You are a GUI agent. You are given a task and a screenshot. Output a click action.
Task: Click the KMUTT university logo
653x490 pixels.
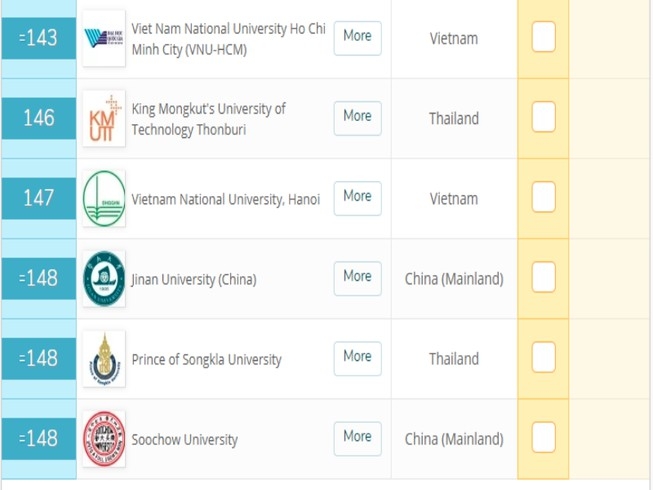click(104, 118)
